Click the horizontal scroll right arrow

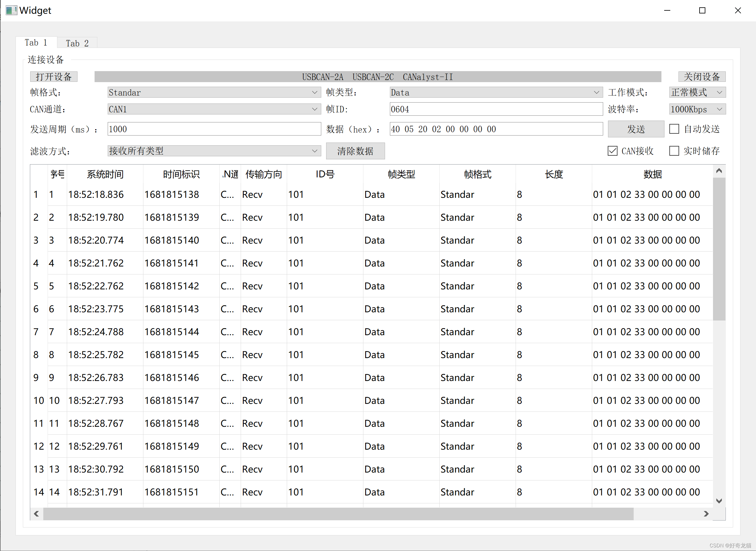click(x=706, y=514)
